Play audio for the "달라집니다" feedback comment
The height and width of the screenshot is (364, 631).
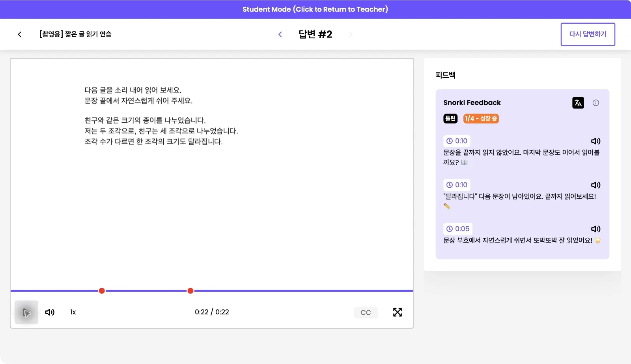[x=596, y=185]
